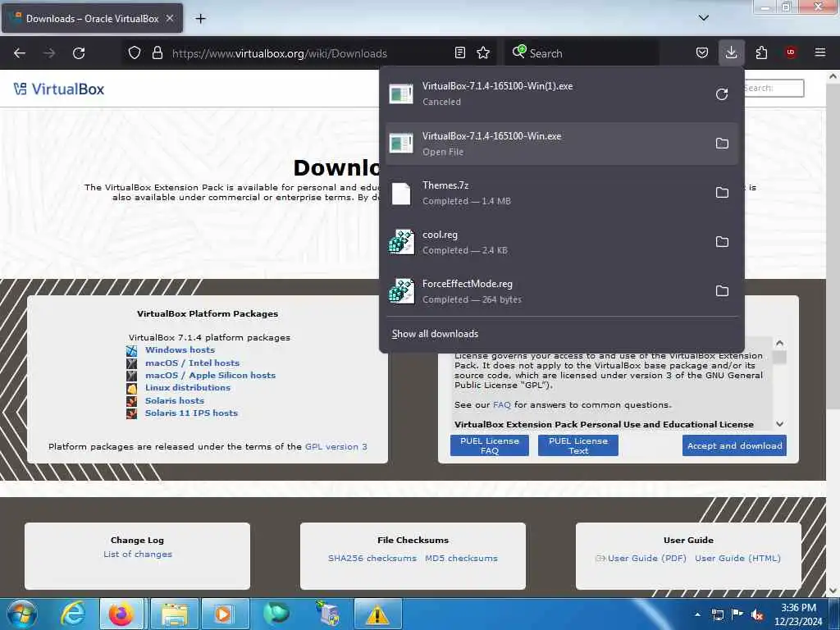Open the Linux distributions link

(x=188, y=387)
